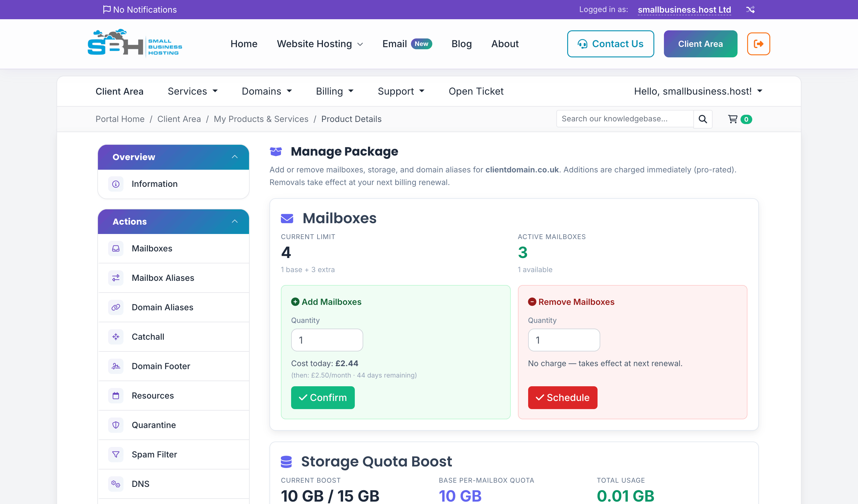Click the Mailbox Aliases arrows icon
The height and width of the screenshot is (504, 858).
click(116, 278)
